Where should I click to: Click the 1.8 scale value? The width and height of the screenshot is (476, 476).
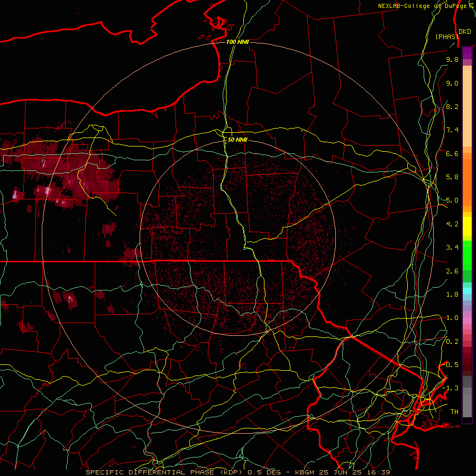pyautogui.click(x=452, y=295)
